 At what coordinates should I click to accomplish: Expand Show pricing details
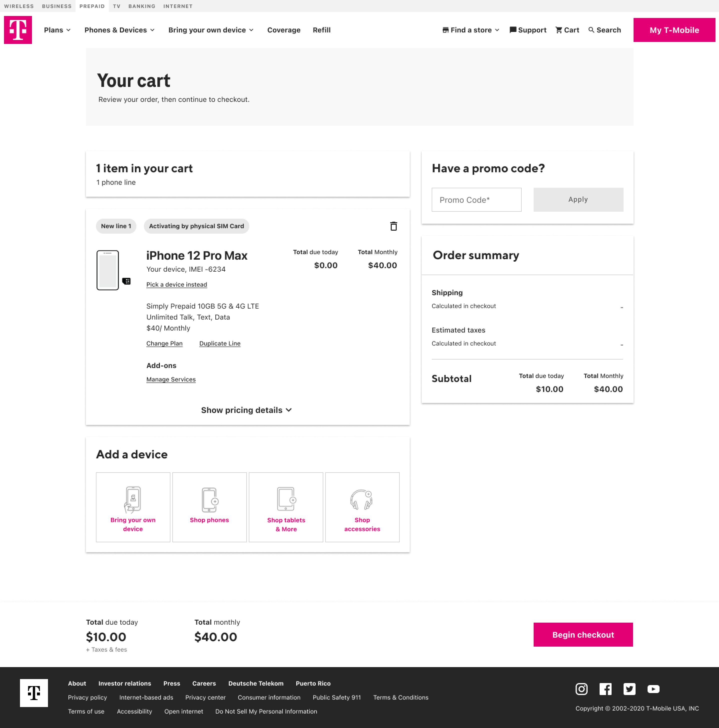[x=246, y=410]
